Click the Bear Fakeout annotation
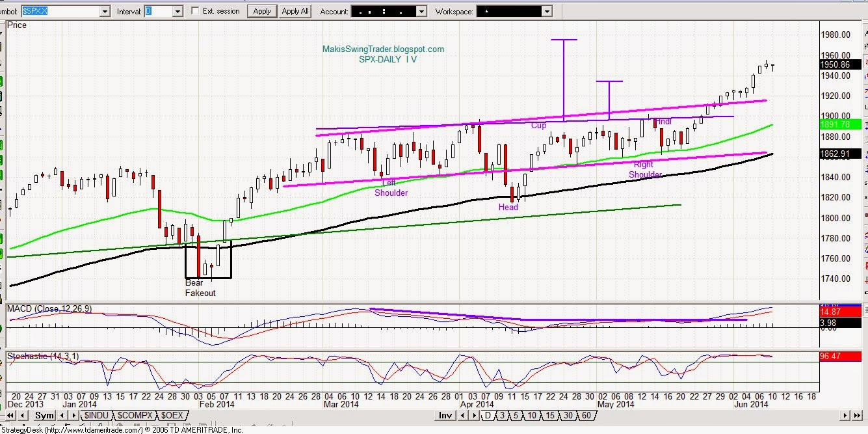 coord(200,288)
